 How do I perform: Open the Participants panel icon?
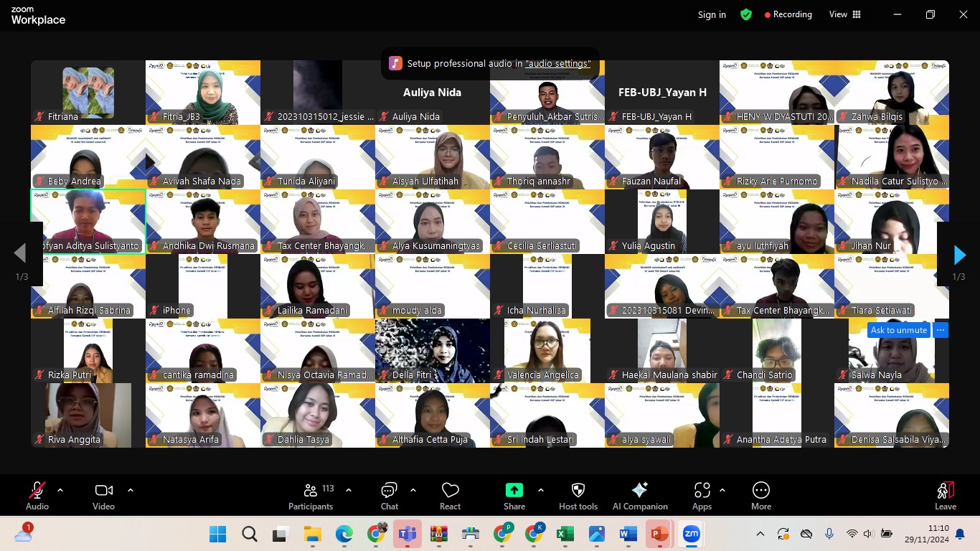click(x=311, y=491)
